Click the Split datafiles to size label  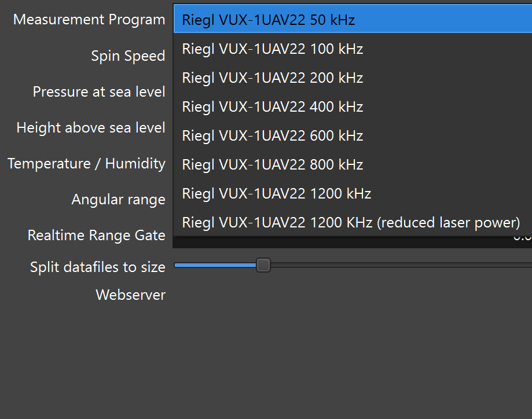[97, 267]
